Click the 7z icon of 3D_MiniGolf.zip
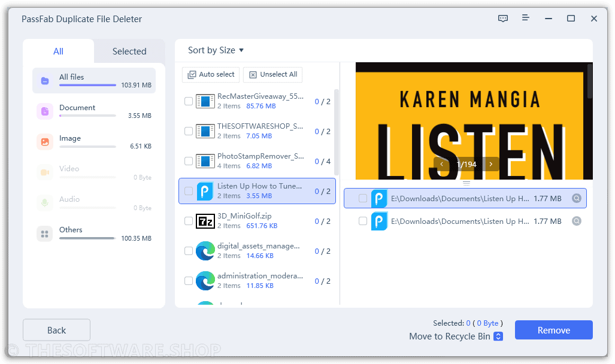615x364 pixels. point(205,222)
